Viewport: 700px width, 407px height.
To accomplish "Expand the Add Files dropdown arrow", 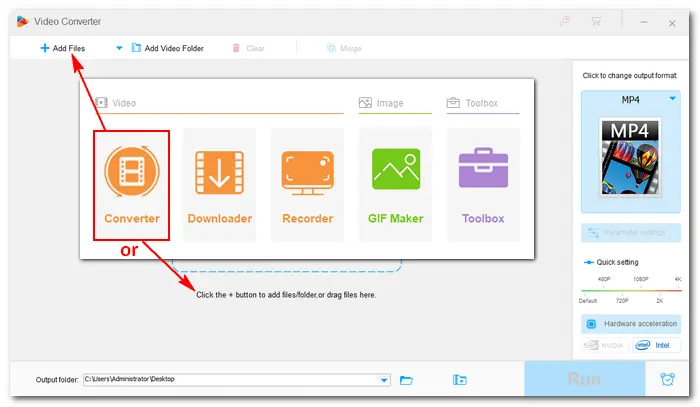I will point(119,48).
